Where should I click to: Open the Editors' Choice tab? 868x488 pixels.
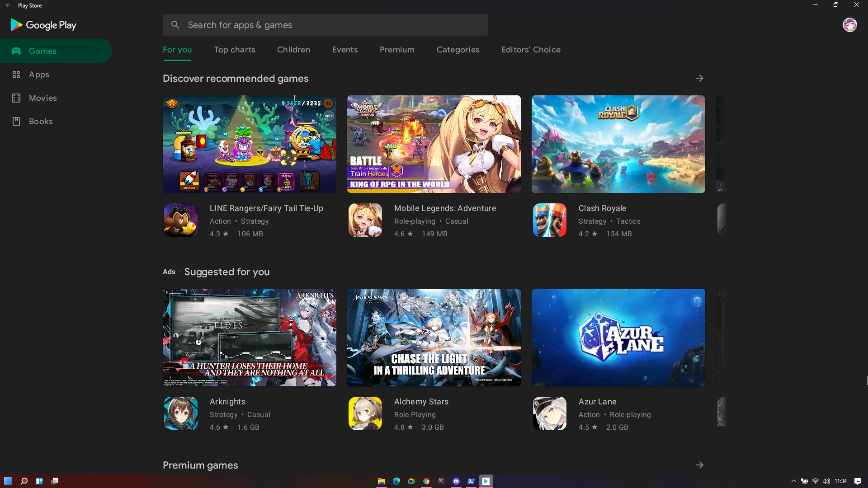(x=530, y=50)
